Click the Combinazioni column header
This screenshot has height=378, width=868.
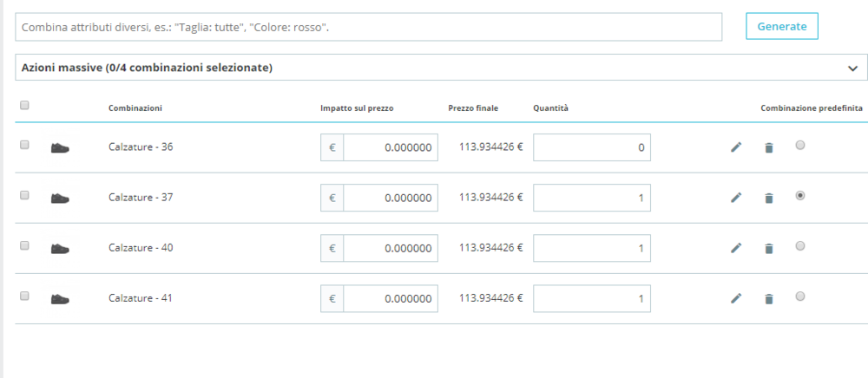135,108
